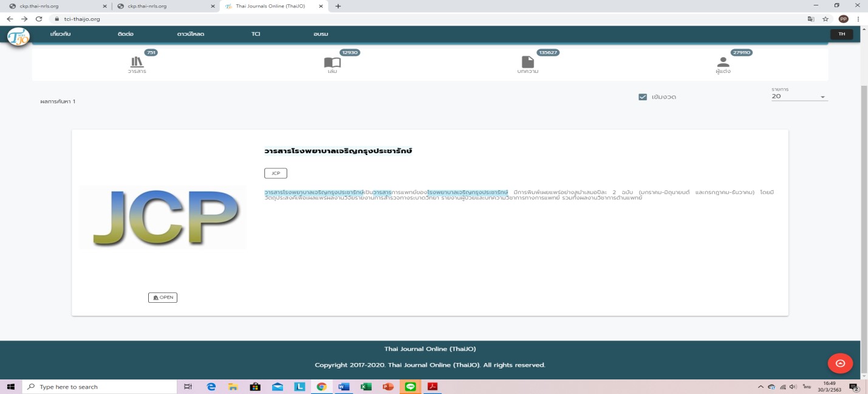Open the Mail app from the taskbar
This screenshot has width=868, height=394.
(x=278, y=387)
